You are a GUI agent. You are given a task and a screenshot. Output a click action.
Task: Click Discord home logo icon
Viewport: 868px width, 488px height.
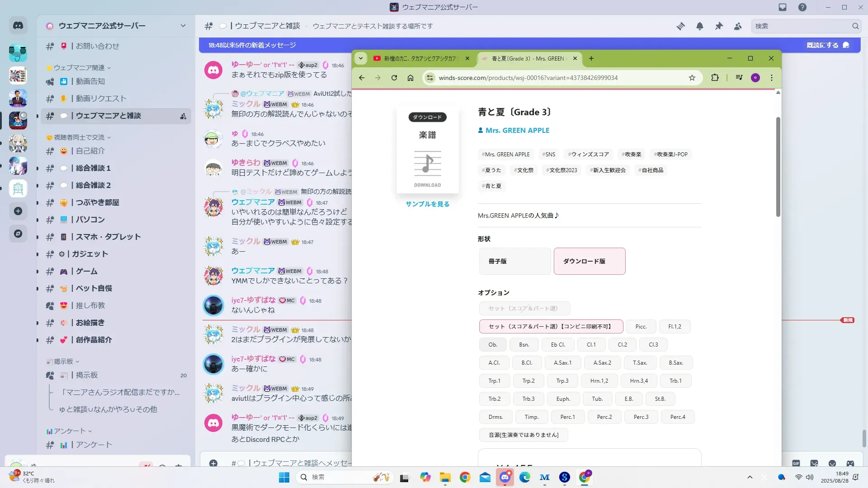coord(18,26)
